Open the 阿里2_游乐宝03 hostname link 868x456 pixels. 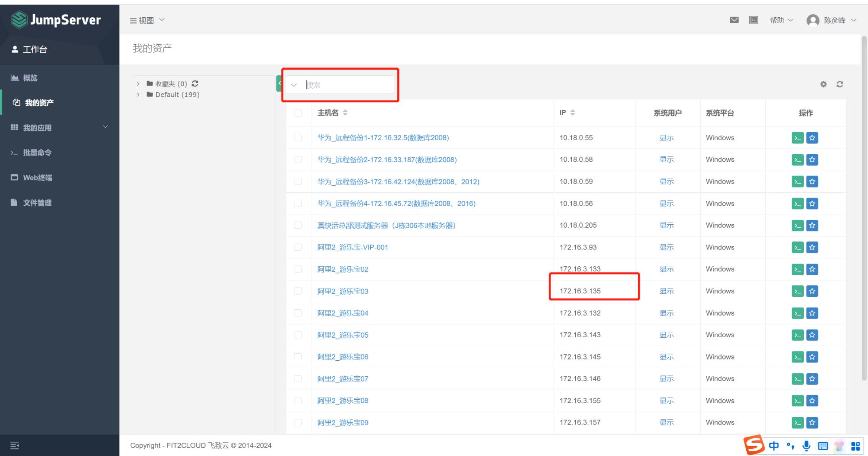[x=343, y=291]
